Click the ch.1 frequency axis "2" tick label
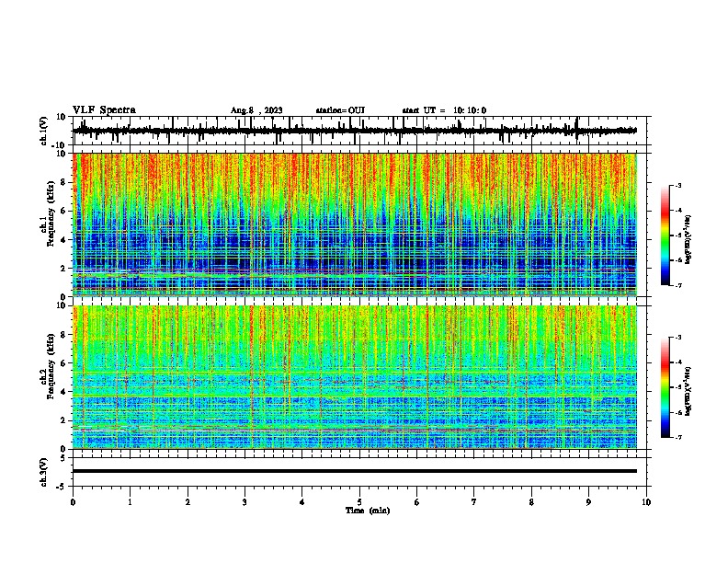This screenshot has width=728, height=563. coord(63,268)
